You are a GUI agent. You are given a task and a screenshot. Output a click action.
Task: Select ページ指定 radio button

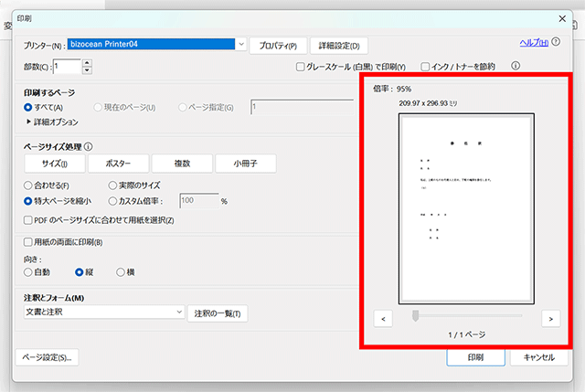183,108
